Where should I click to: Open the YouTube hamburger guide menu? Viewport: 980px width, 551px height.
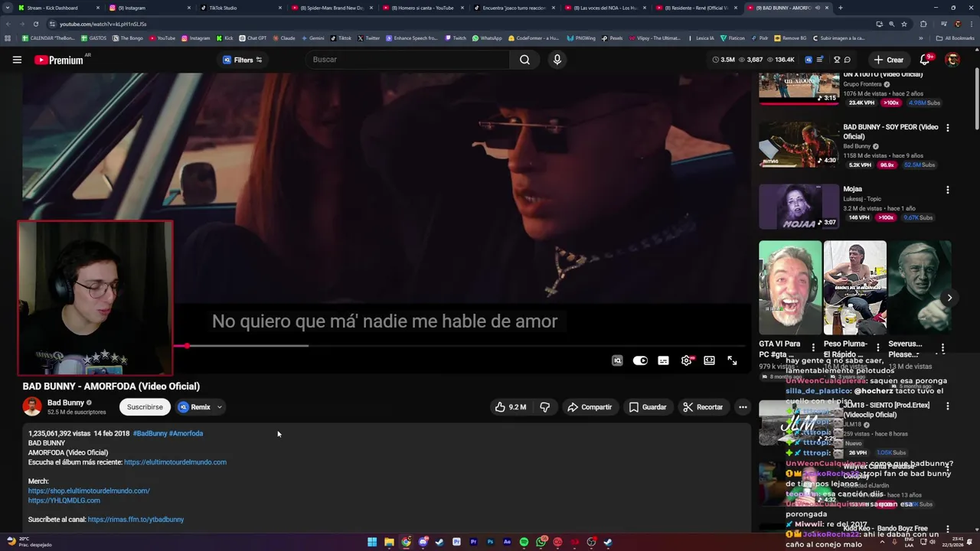click(17, 60)
